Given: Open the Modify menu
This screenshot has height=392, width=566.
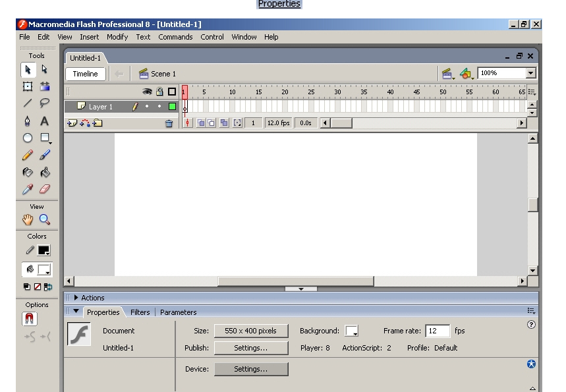Looking at the screenshot, I should click(x=117, y=37).
